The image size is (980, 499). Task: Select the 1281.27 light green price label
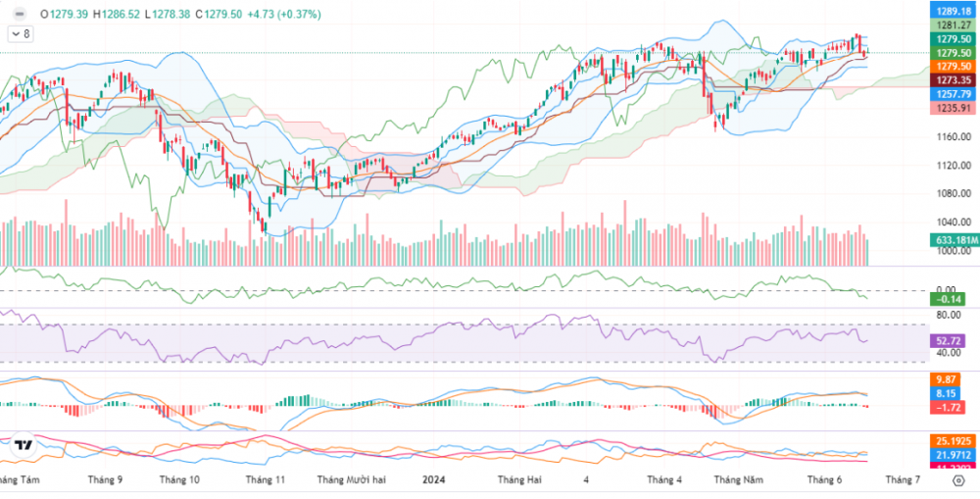click(x=953, y=25)
